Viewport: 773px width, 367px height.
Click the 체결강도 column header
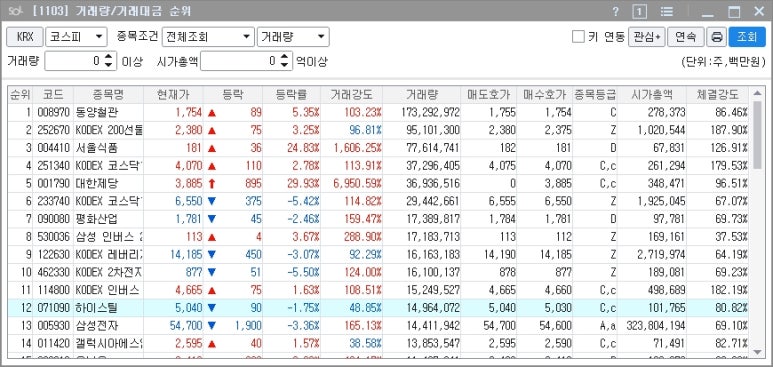pos(718,95)
